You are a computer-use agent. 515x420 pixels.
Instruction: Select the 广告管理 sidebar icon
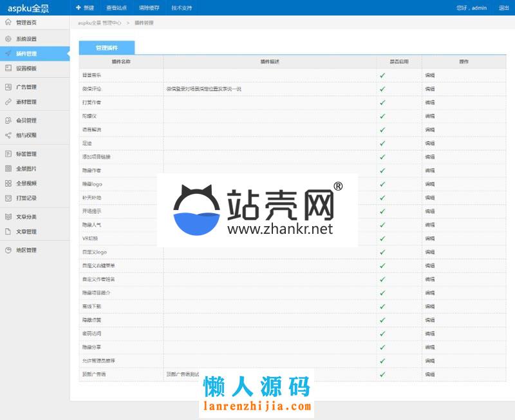pyautogui.click(x=8, y=87)
